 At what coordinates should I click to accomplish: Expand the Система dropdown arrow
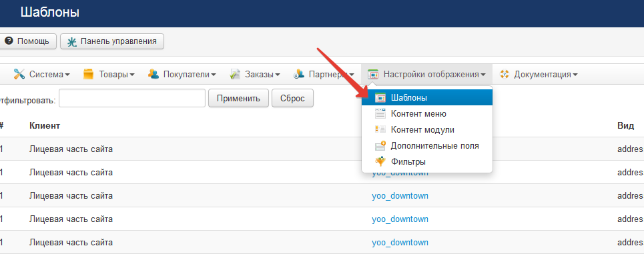coord(67,75)
